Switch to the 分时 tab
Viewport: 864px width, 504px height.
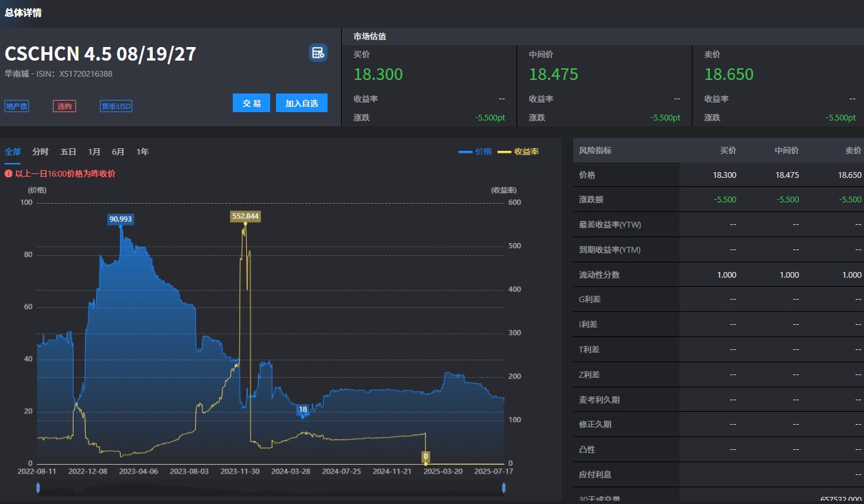click(x=41, y=151)
